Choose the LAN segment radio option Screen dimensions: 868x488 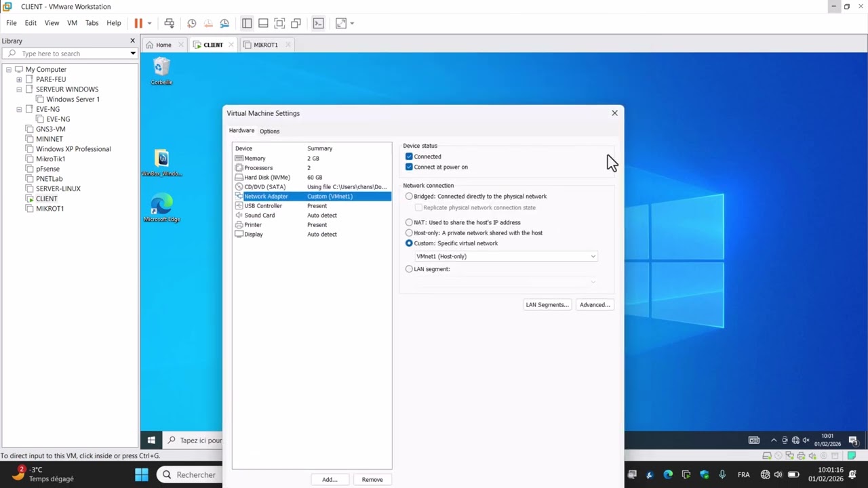click(409, 269)
